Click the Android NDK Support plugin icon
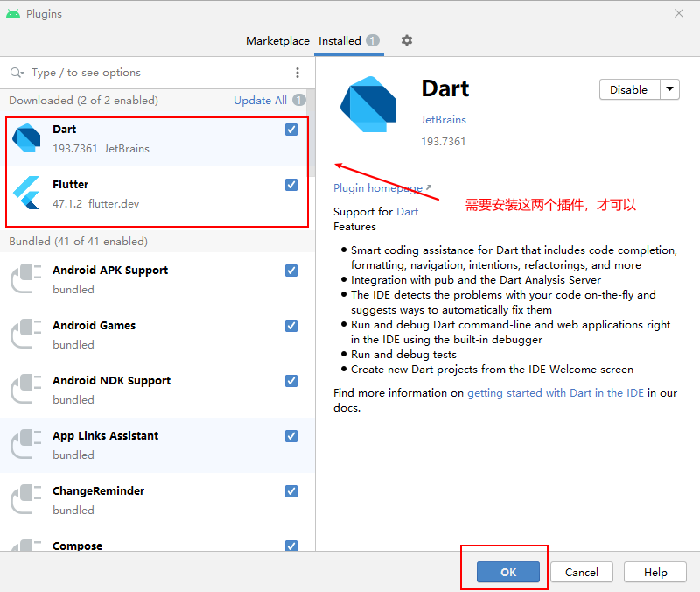The height and width of the screenshot is (592, 700). [26, 389]
